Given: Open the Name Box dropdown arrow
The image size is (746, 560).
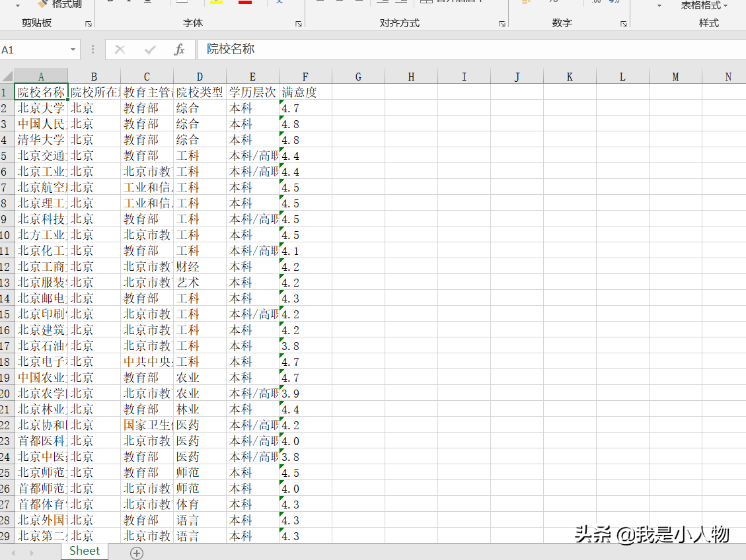Looking at the screenshot, I should 73,50.
